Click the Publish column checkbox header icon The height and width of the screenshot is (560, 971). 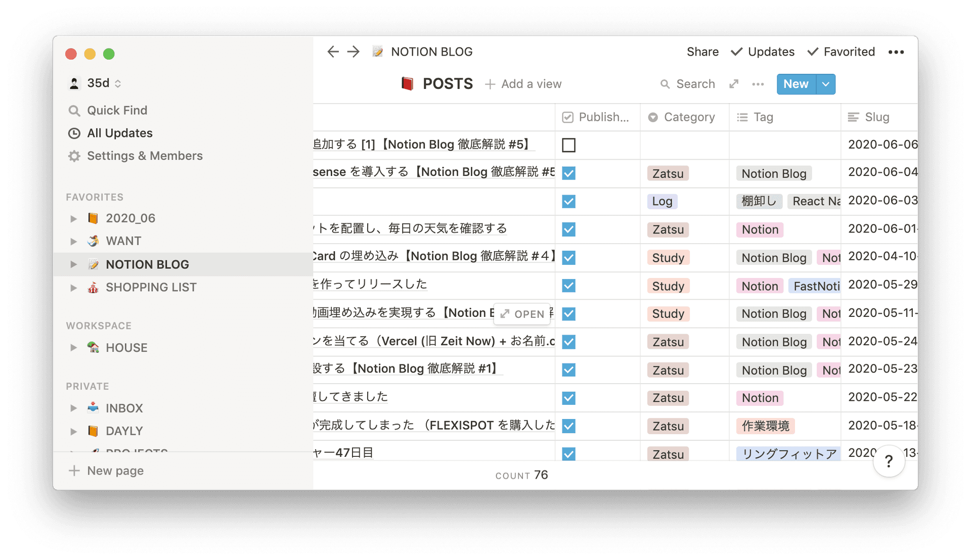[568, 117]
